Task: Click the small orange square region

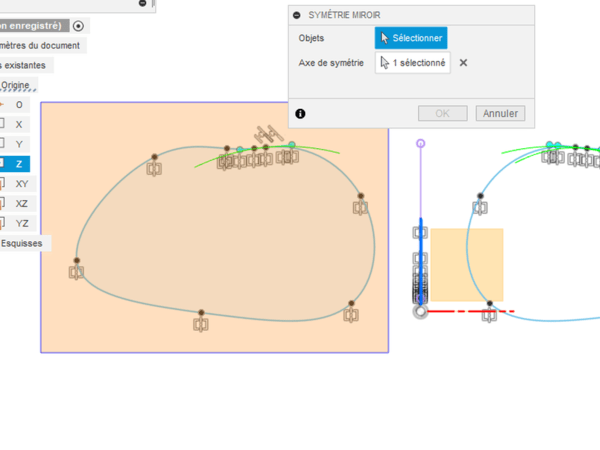Action: click(x=466, y=264)
